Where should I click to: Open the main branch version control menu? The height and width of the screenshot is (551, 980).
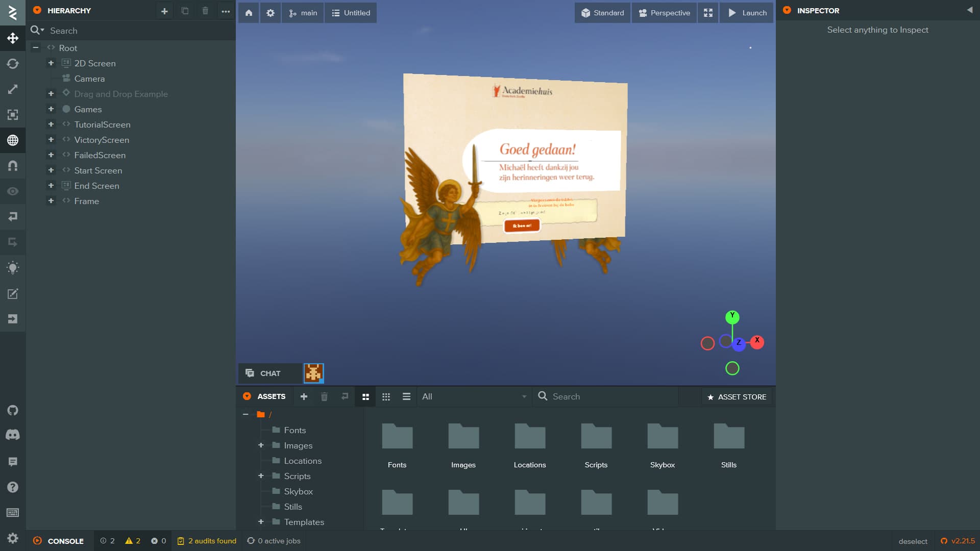click(303, 13)
